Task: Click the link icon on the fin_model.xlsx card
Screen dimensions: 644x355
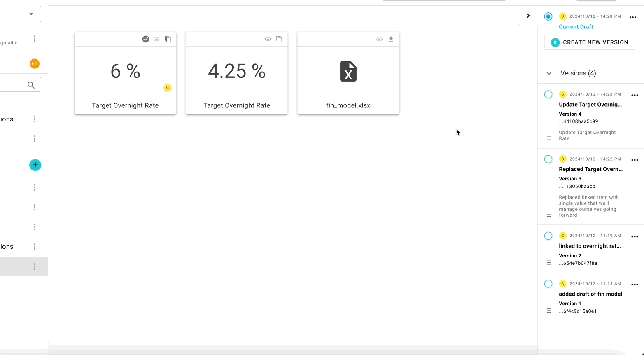Action: click(x=379, y=39)
